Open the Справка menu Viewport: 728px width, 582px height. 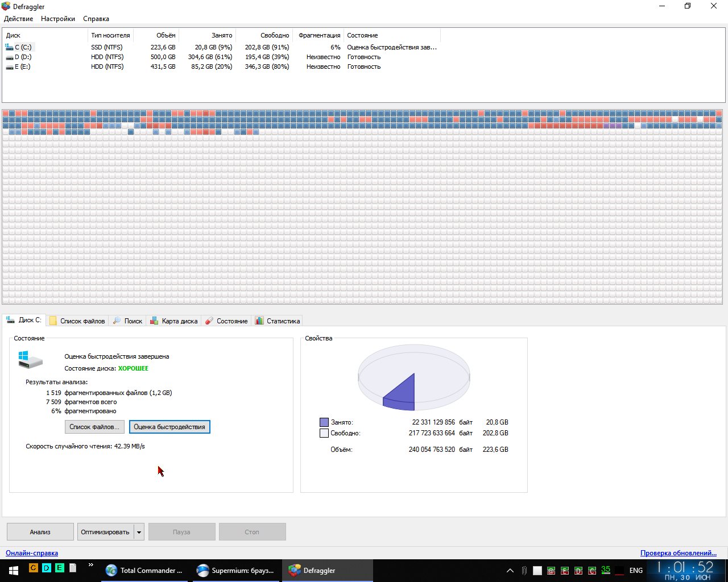pos(96,19)
